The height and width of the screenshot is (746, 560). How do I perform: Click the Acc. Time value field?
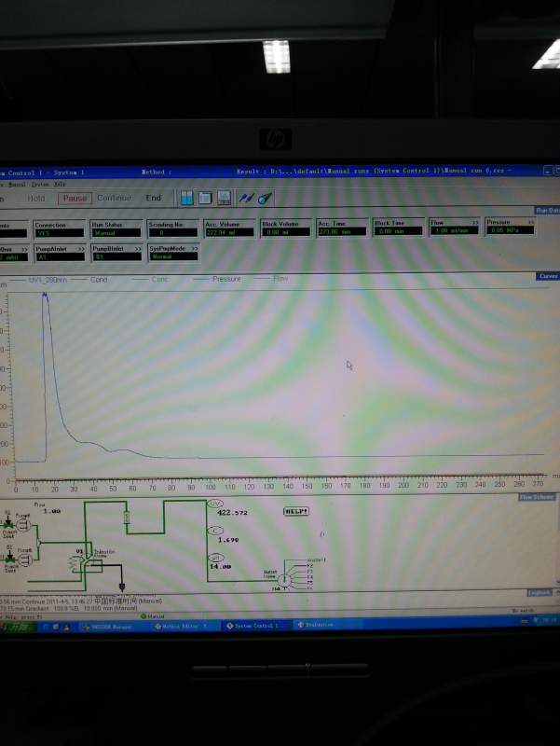tap(342, 231)
